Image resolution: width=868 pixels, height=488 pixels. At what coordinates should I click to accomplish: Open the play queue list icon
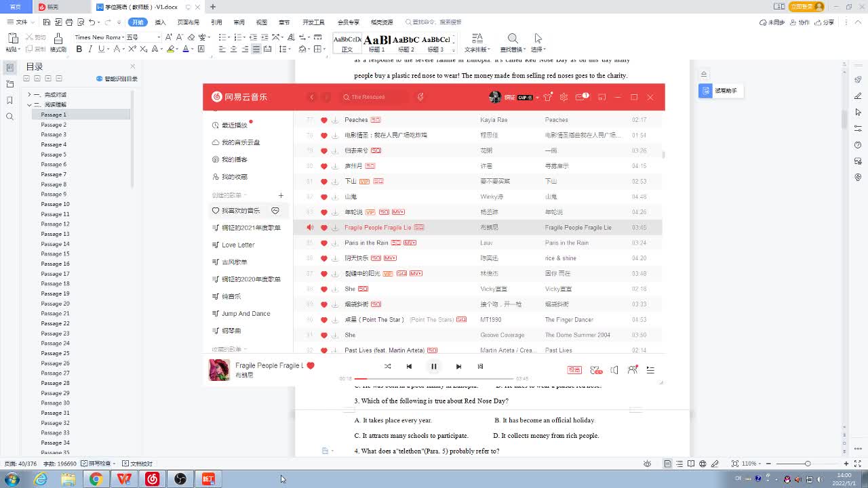pos(650,370)
